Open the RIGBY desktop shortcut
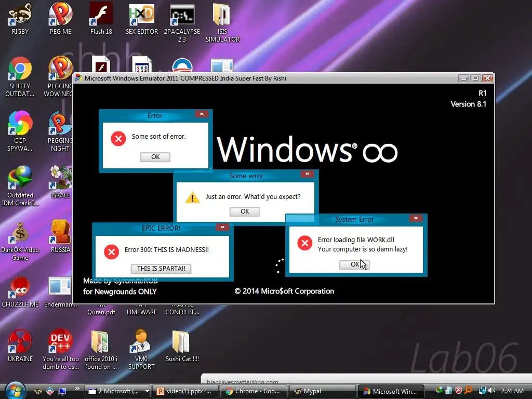The height and width of the screenshot is (399, 532). 20,19
